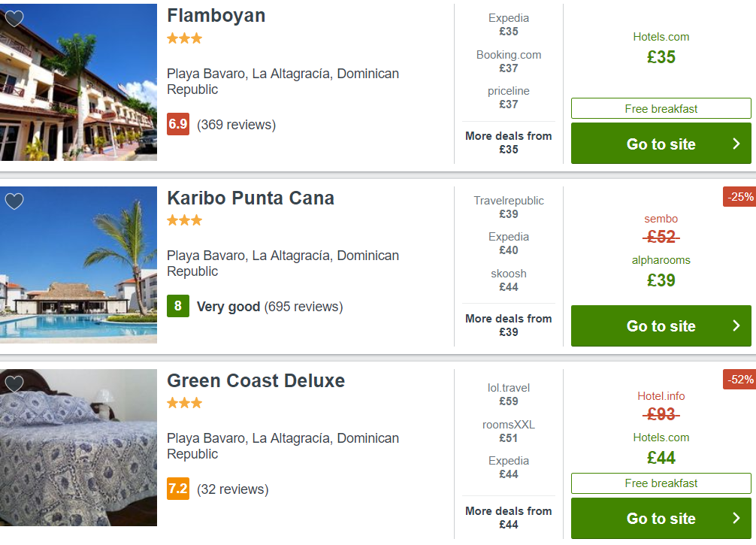Go to site for Flamboyan Hotels.com deal

[x=661, y=144]
